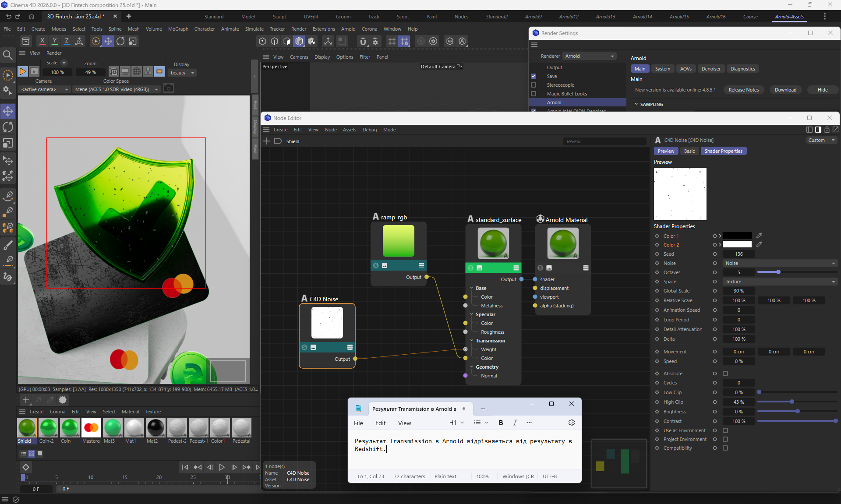The height and width of the screenshot is (504, 841).
Task: Enable the Absolute checkbox
Action: [725, 374]
